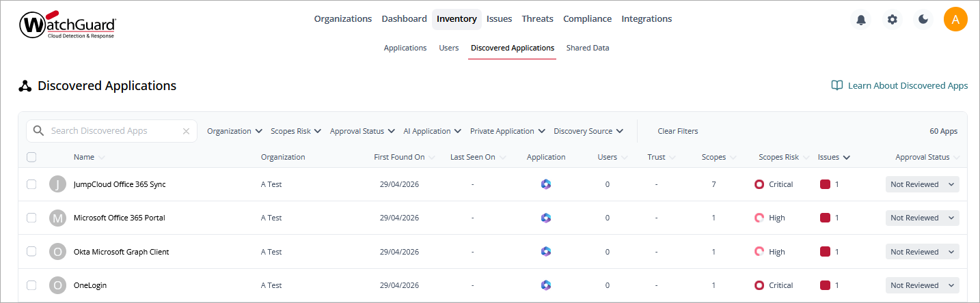Click the O avatar for OneLogin
The image size is (980, 303).
[58, 285]
